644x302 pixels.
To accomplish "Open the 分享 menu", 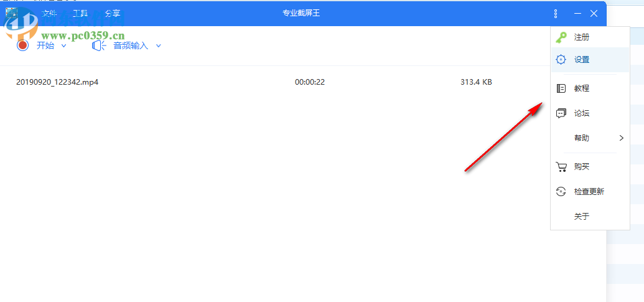I will click(x=112, y=13).
